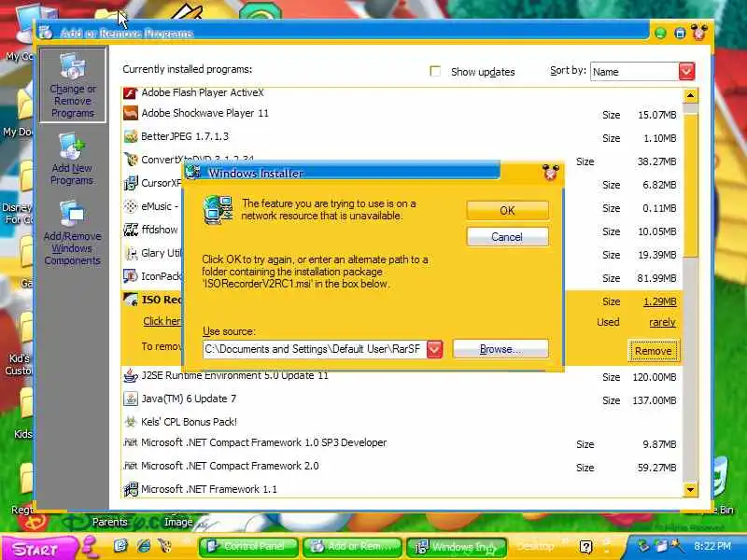Click the program list scroll down arrow

[690, 489]
